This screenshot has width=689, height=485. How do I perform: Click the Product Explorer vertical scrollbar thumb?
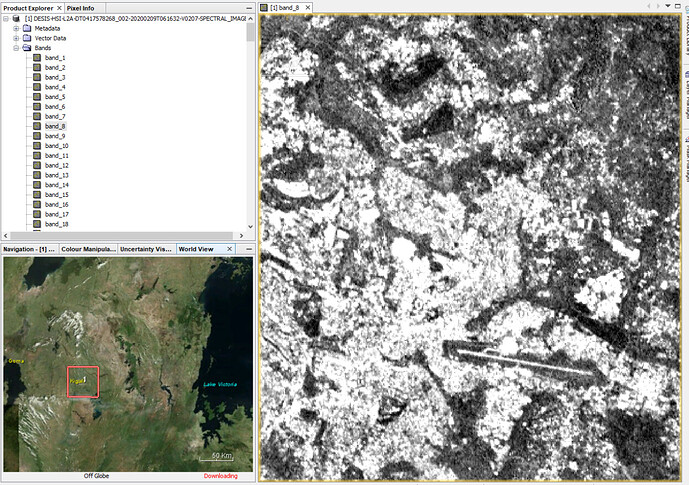250,32
